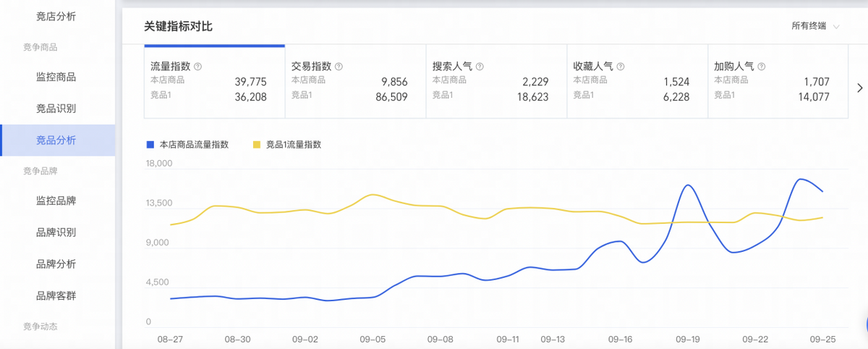Open the 所有终端 dropdown

[x=815, y=26]
